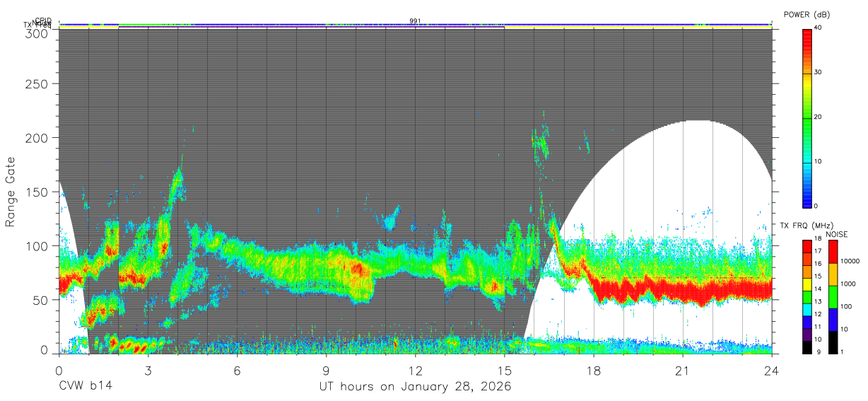868x401 pixels.
Task: Click the '21' UT hour tick label
Action: pyautogui.click(x=682, y=371)
